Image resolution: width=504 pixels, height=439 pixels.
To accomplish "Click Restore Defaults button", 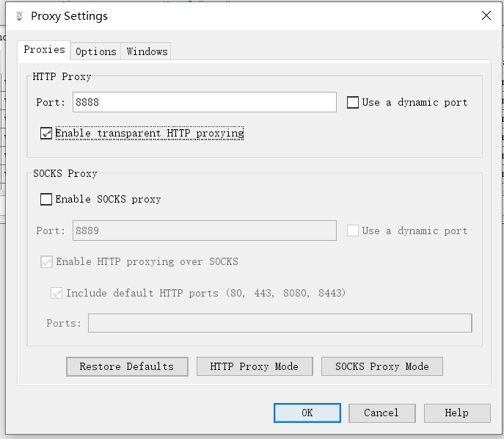I will point(127,366).
